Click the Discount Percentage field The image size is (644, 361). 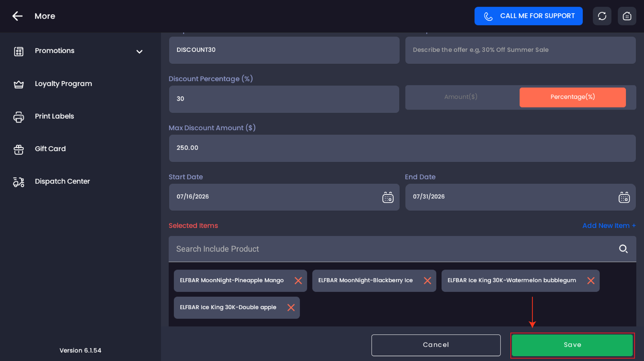click(284, 99)
